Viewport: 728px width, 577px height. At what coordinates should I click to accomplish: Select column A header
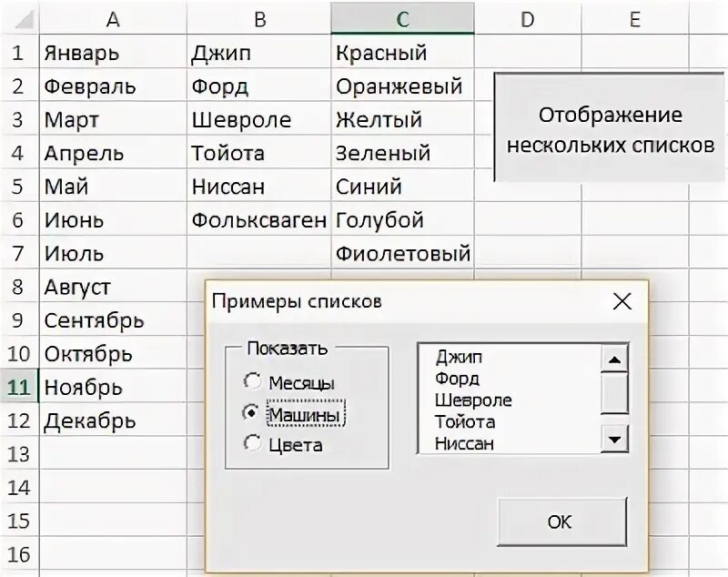coord(113,19)
